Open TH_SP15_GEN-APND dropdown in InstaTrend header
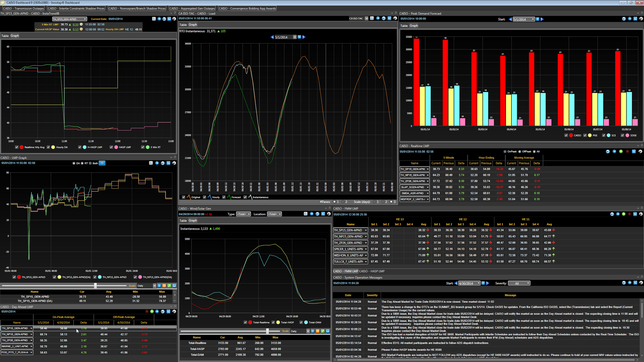The height and width of the screenshot is (362, 644). 85,19
